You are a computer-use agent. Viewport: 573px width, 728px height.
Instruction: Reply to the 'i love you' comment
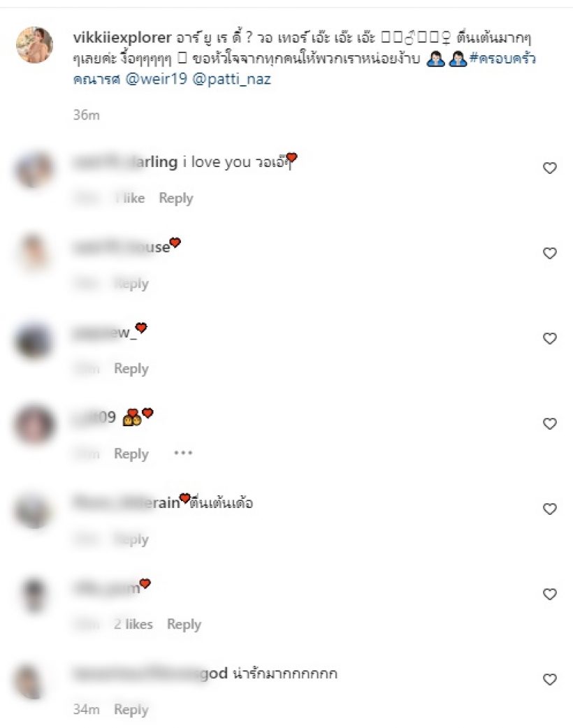[176, 198]
